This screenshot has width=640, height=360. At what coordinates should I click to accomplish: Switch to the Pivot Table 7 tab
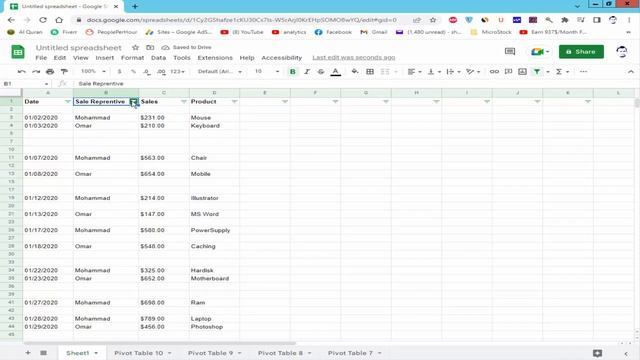tap(354, 353)
